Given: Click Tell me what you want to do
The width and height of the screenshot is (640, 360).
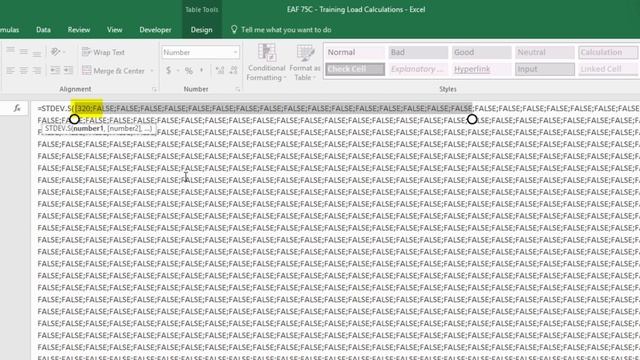Looking at the screenshot, I should click(286, 29).
